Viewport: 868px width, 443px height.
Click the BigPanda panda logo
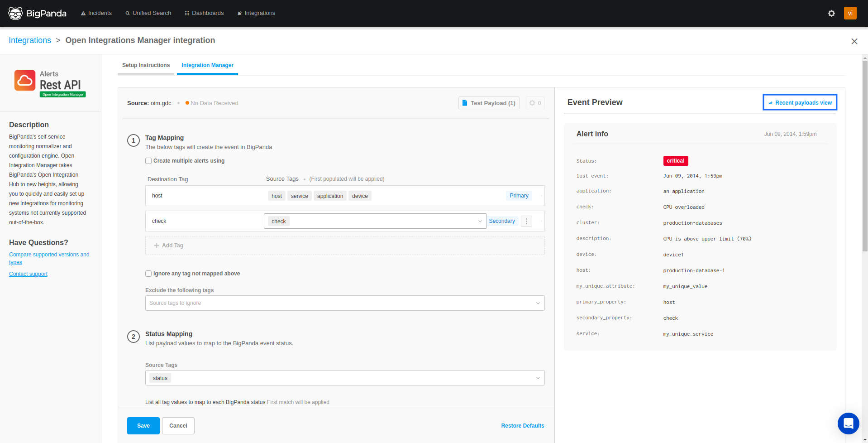[x=15, y=13]
